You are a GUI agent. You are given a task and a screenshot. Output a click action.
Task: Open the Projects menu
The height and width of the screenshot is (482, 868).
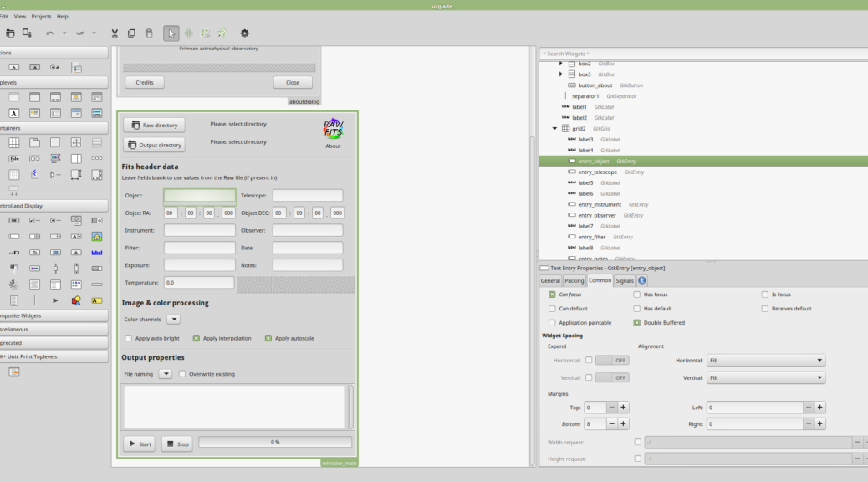pyautogui.click(x=41, y=16)
